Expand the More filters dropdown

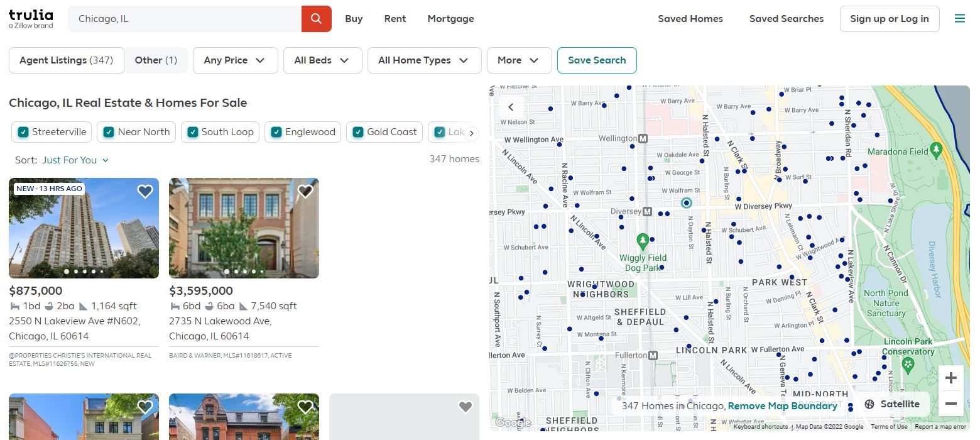519,60
